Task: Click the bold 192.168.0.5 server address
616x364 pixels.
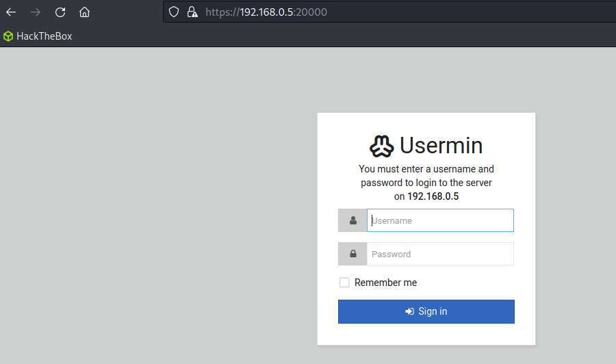Action: click(x=433, y=196)
